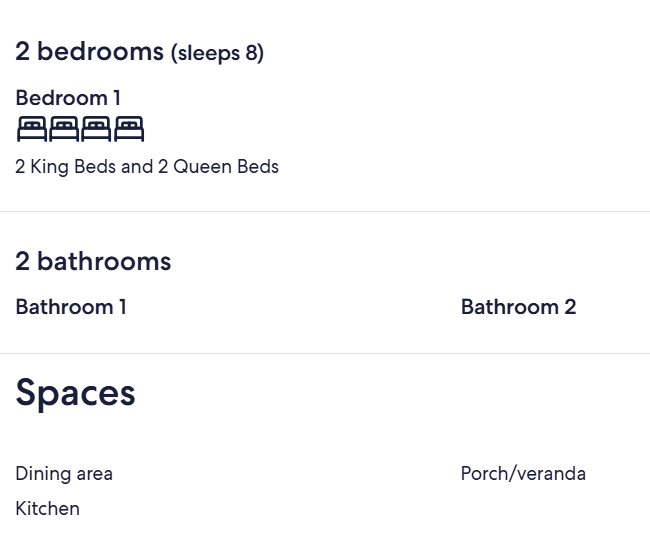Click the Porch/veranda item

(523, 473)
